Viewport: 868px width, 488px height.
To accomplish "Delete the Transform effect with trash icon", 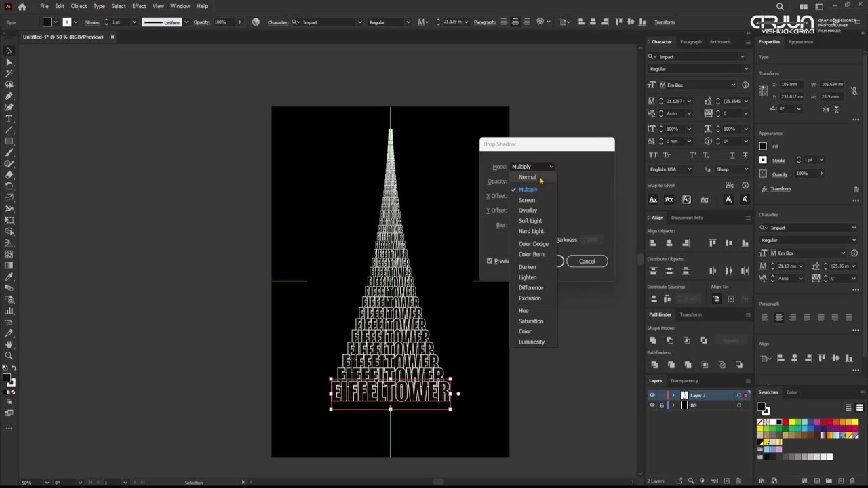I will 856,189.
